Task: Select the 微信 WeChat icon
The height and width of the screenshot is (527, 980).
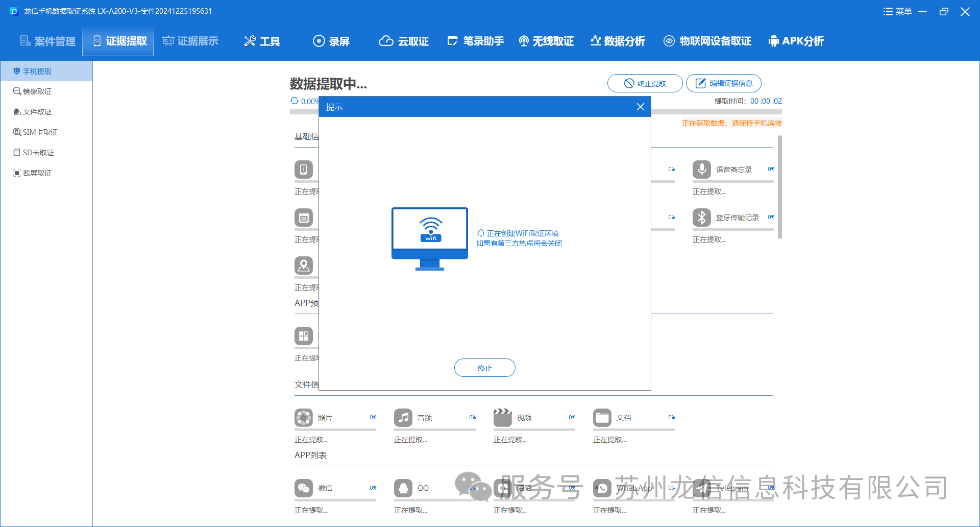Action: pyautogui.click(x=303, y=488)
